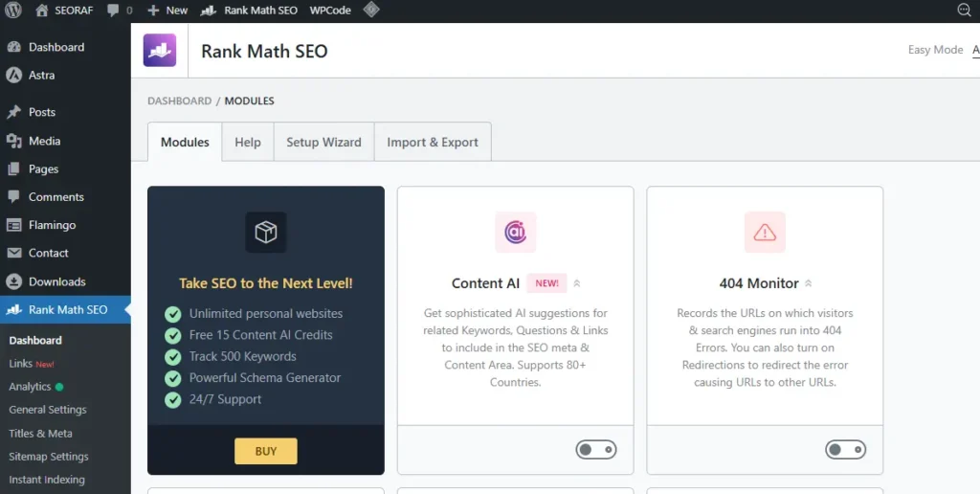Click the Comments bubble icon in sidebar
Image resolution: width=980 pixels, height=494 pixels.
[13, 197]
